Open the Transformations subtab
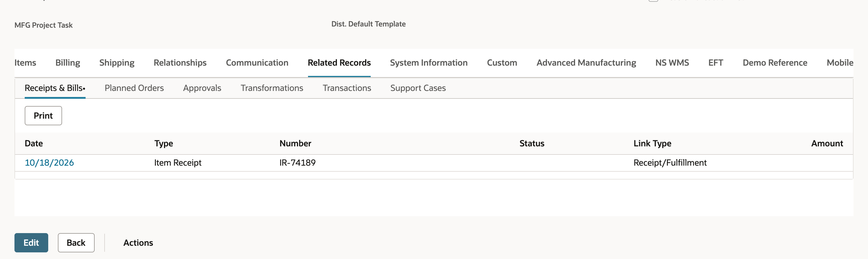This screenshot has height=259, width=868. point(272,88)
